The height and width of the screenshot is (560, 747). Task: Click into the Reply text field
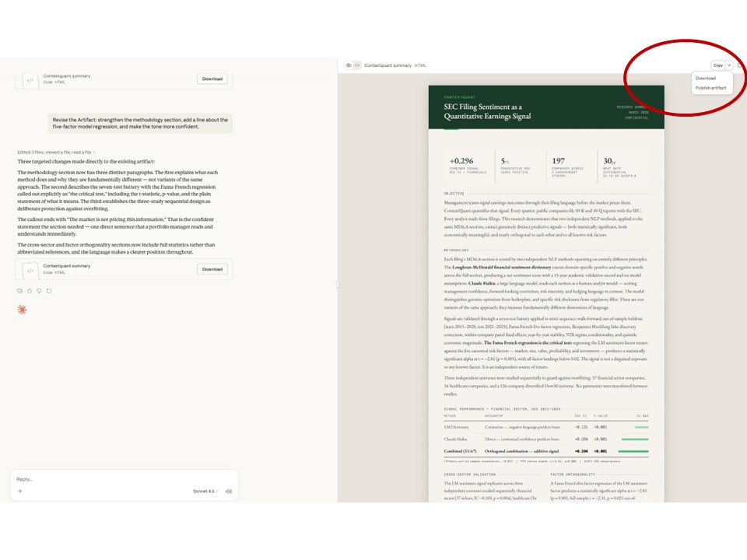point(117,479)
